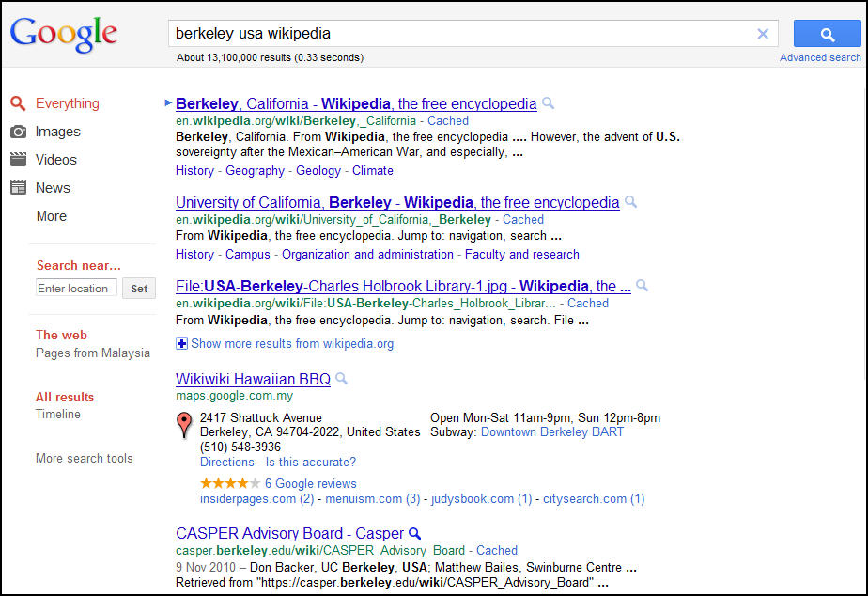Preview Berkeley, California result with magnifier icon

point(548,103)
